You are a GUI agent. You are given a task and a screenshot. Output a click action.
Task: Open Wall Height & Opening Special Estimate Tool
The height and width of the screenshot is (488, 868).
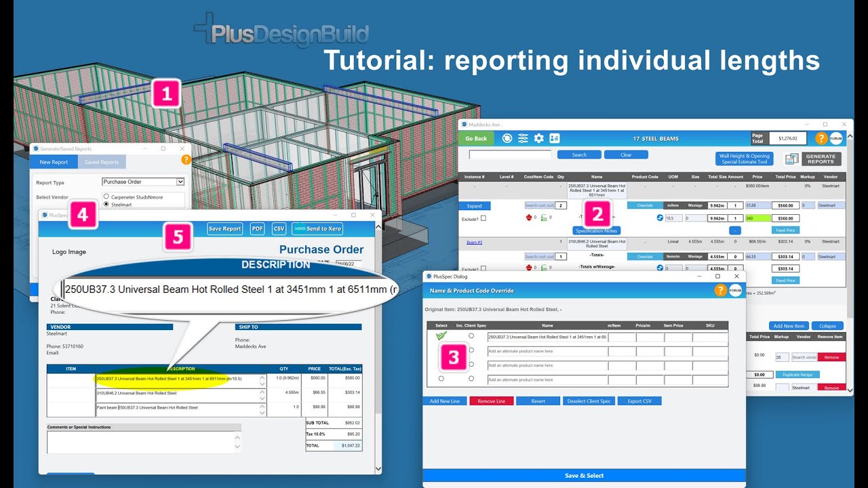coord(745,159)
